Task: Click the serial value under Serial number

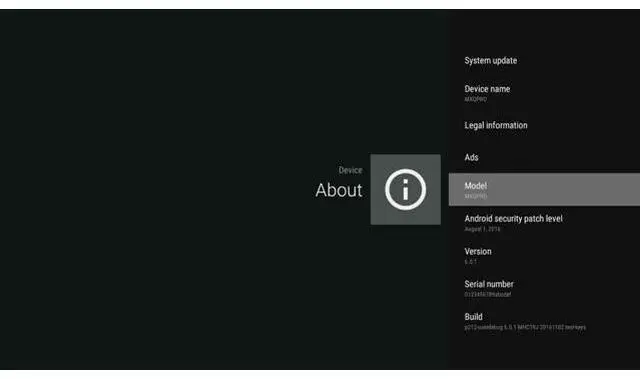Action: coord(487,295)
